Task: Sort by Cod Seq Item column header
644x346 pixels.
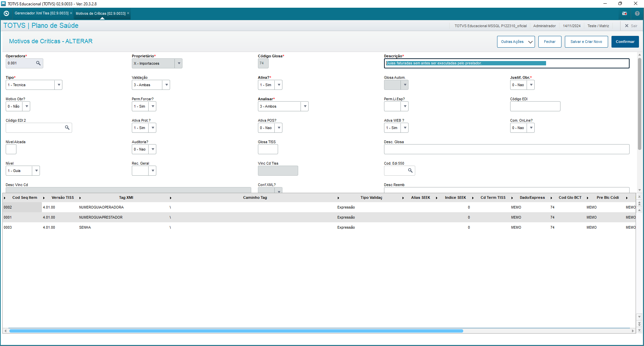Action: [x=24, y=198]
